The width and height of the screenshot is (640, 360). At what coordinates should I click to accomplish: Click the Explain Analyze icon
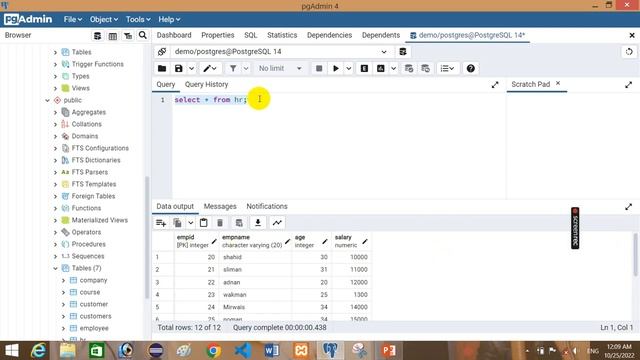(x=380, y=69)
